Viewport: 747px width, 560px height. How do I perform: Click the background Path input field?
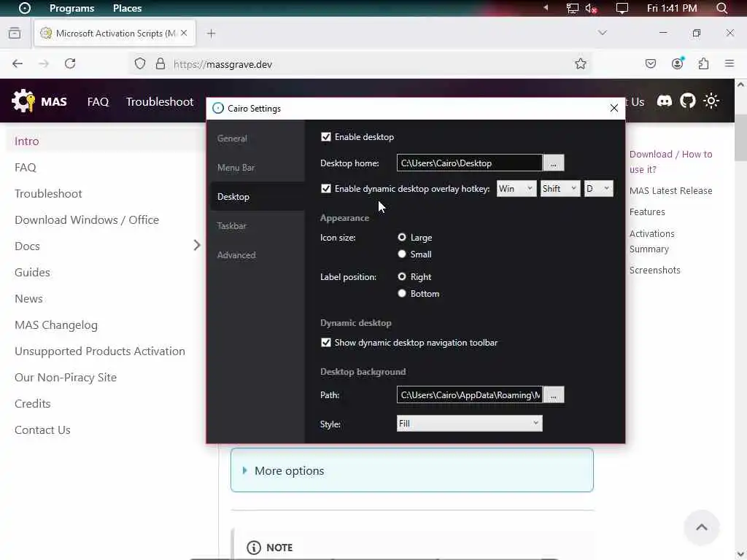click(x=469, y=394)
